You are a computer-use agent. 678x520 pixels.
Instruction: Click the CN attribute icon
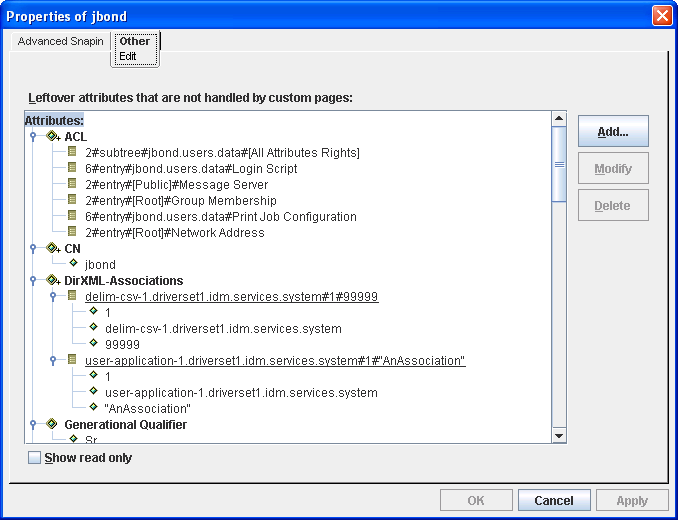point(53,249)
